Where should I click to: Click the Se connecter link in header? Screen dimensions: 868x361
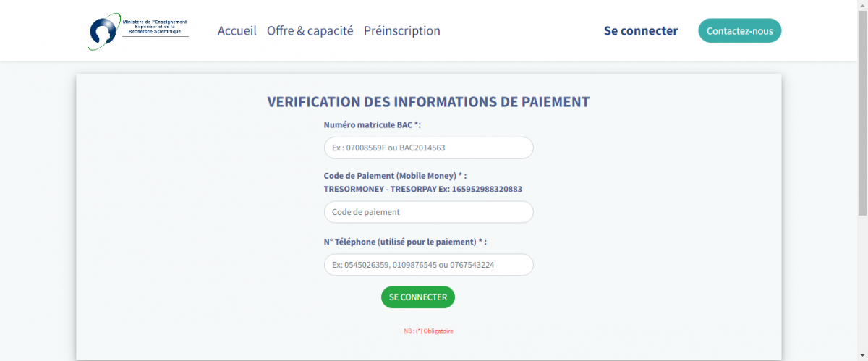pyautogui.click(x=641, y=30)
